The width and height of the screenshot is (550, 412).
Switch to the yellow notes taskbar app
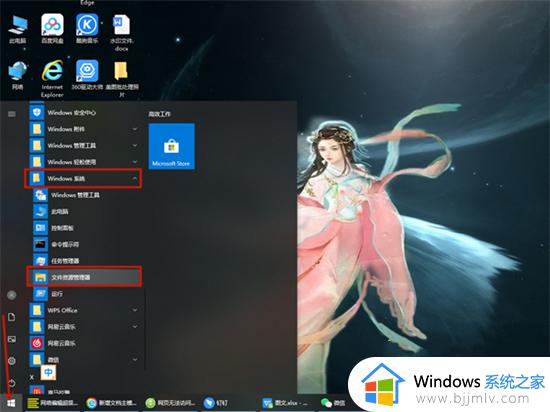pos(53,403)
